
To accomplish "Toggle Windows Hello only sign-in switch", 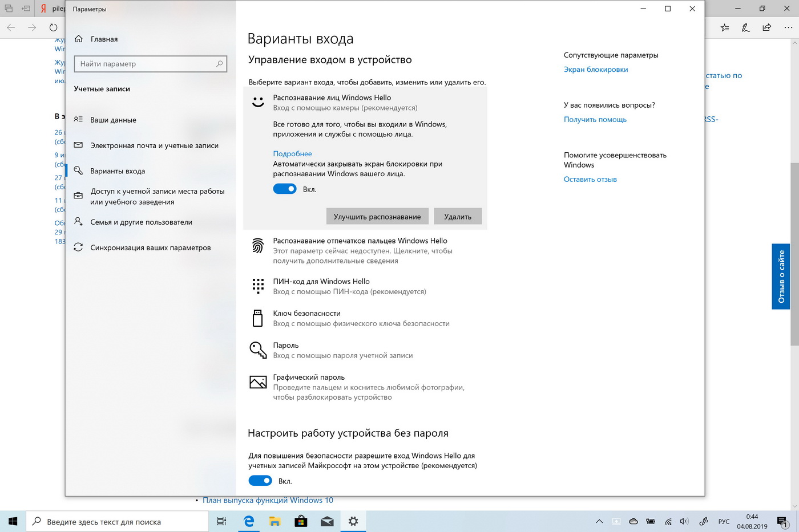I will pyautogui.click(x=260, y=481).
